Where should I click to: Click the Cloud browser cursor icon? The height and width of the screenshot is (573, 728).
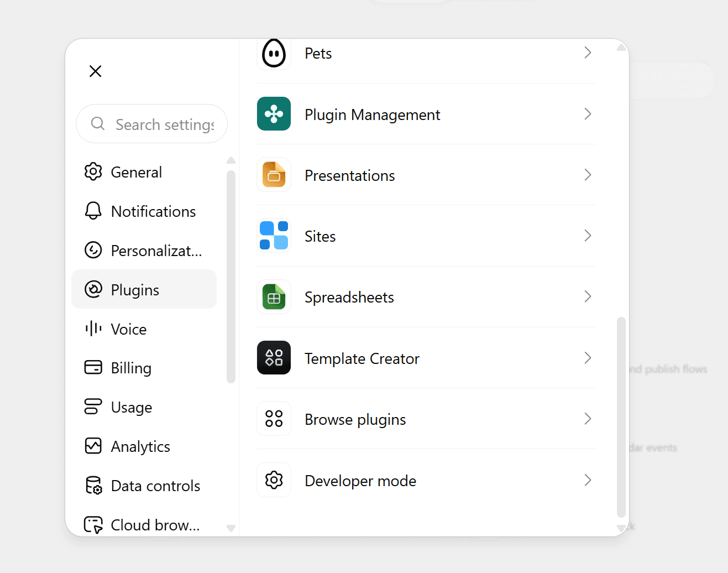(93, 524)
